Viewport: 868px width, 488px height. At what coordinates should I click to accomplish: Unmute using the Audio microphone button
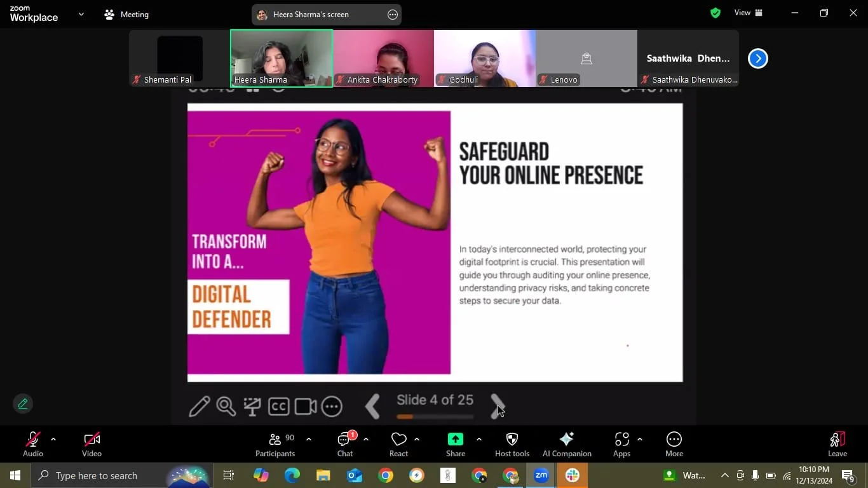pos(33,444)
